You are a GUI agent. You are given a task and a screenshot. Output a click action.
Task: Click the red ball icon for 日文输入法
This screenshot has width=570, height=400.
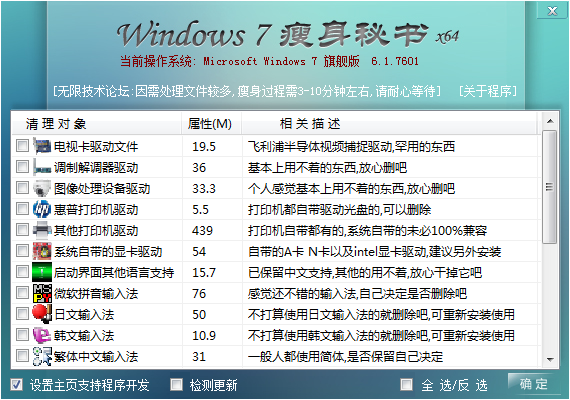pyautogui.click(x=42, y=315)
